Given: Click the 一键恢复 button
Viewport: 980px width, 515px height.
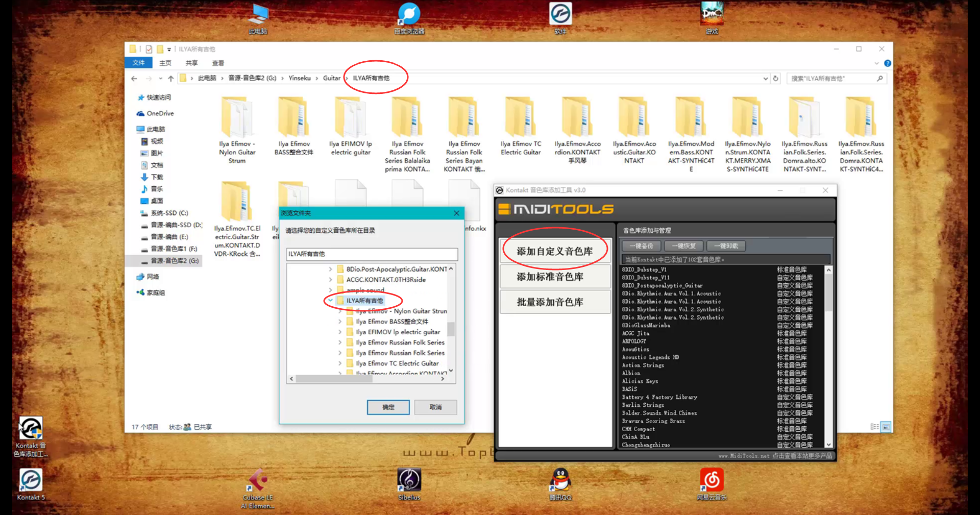Looking at the screenshot, I should point(684,246).
